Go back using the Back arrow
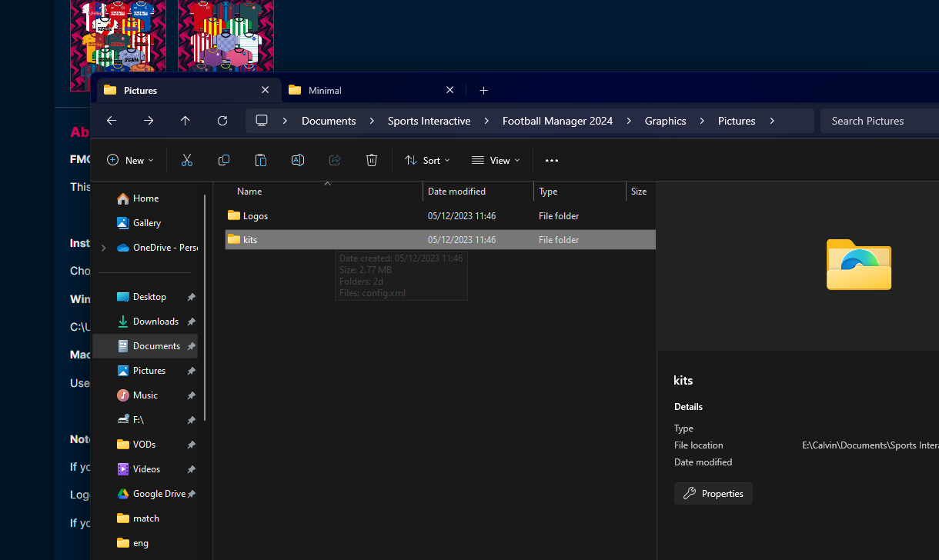The height and width of the screenshot is (560, 939). [112, 121]
